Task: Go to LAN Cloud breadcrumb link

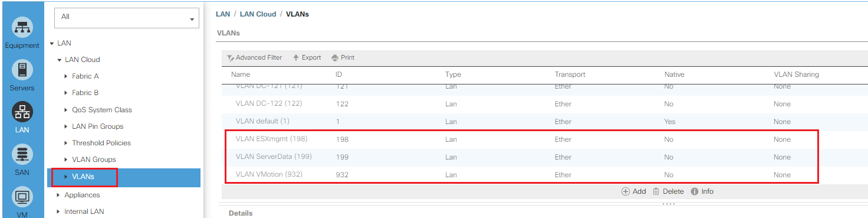Action: (x=258, y=14)
